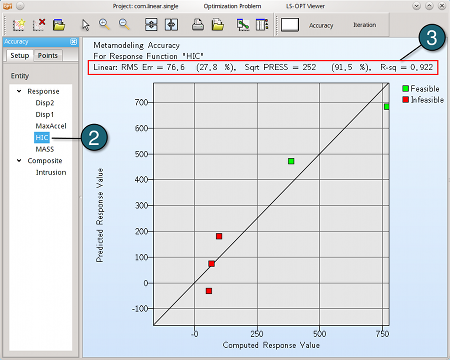Click the Iteration toolbar button
450x360 pixels.
365,25
